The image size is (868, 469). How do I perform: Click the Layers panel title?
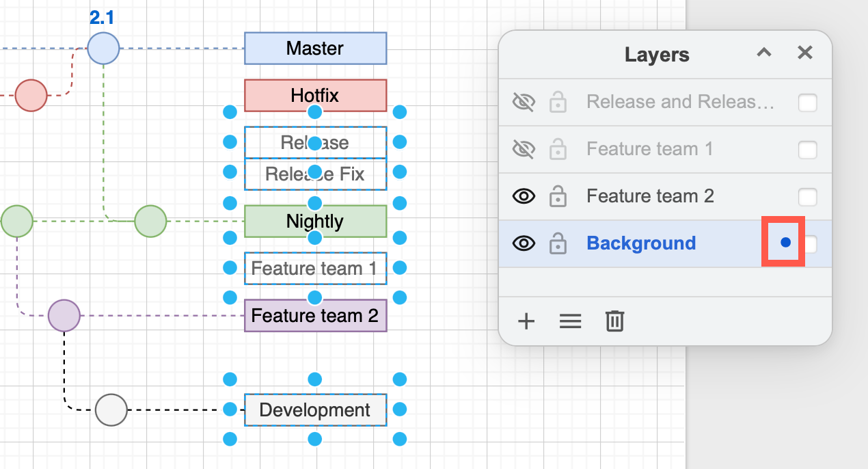click(x=657, y=55)
